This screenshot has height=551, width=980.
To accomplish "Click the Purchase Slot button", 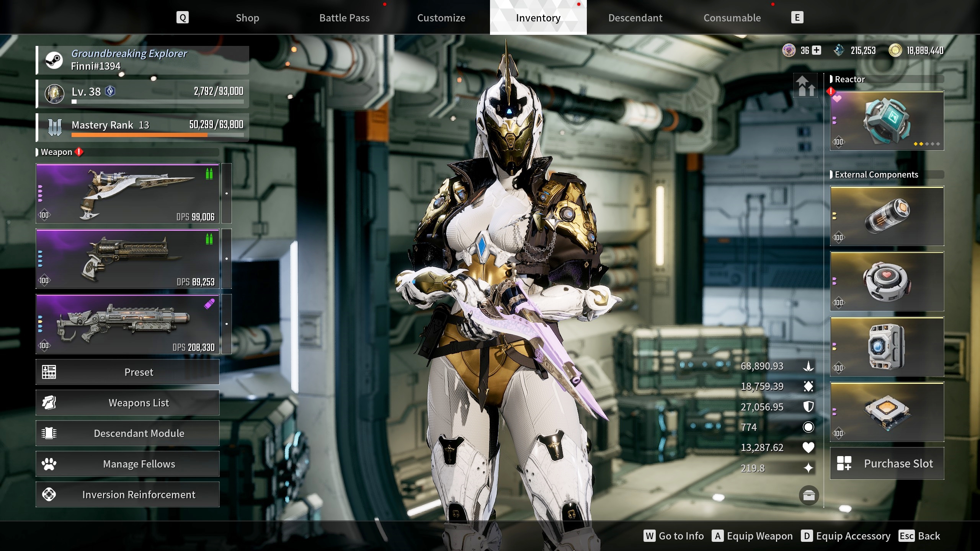I will tap(887, 463).
